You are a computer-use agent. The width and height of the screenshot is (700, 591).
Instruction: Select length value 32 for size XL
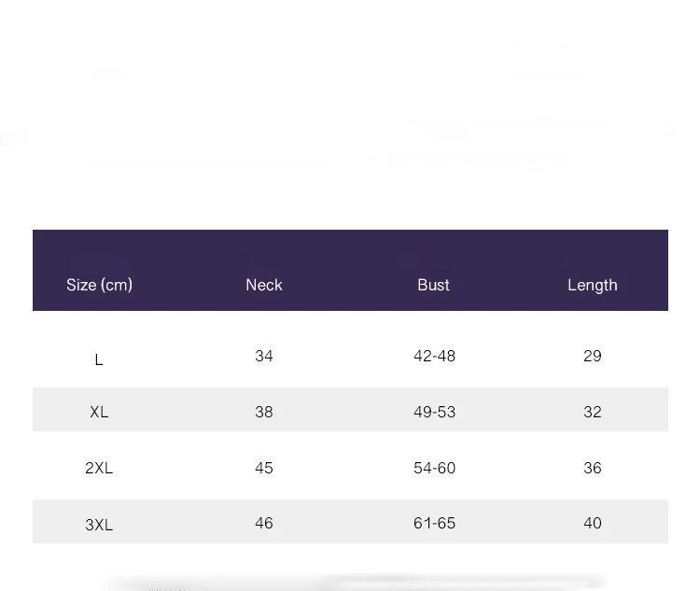[x=593, y=412]
